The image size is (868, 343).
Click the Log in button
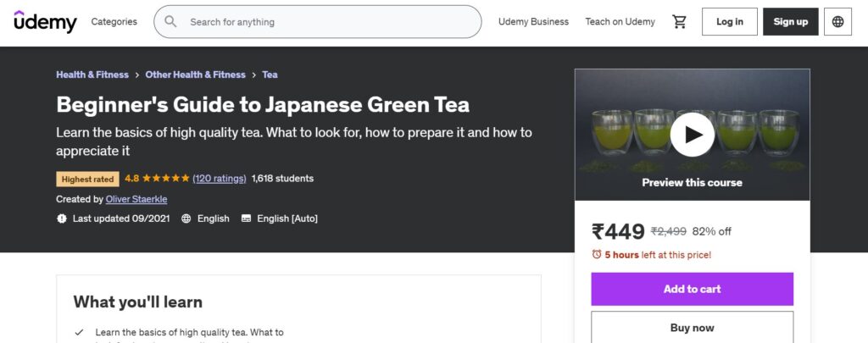730,21
